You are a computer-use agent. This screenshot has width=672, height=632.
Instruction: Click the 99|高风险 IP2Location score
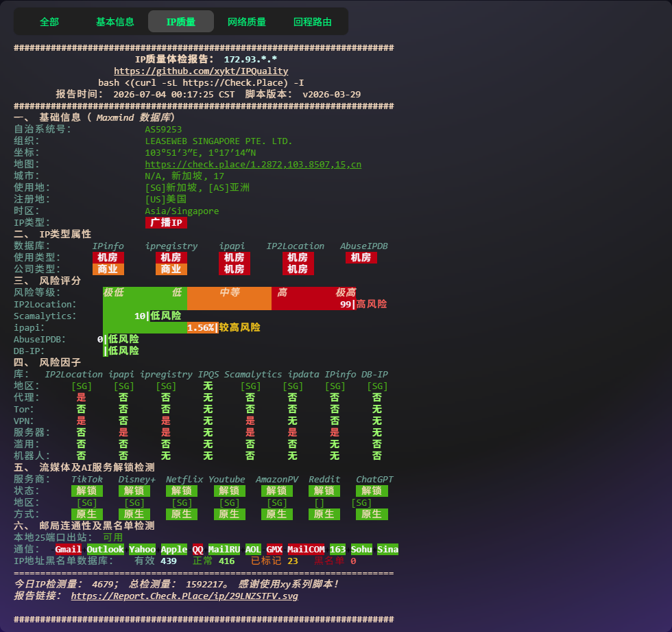coord(363,304)
